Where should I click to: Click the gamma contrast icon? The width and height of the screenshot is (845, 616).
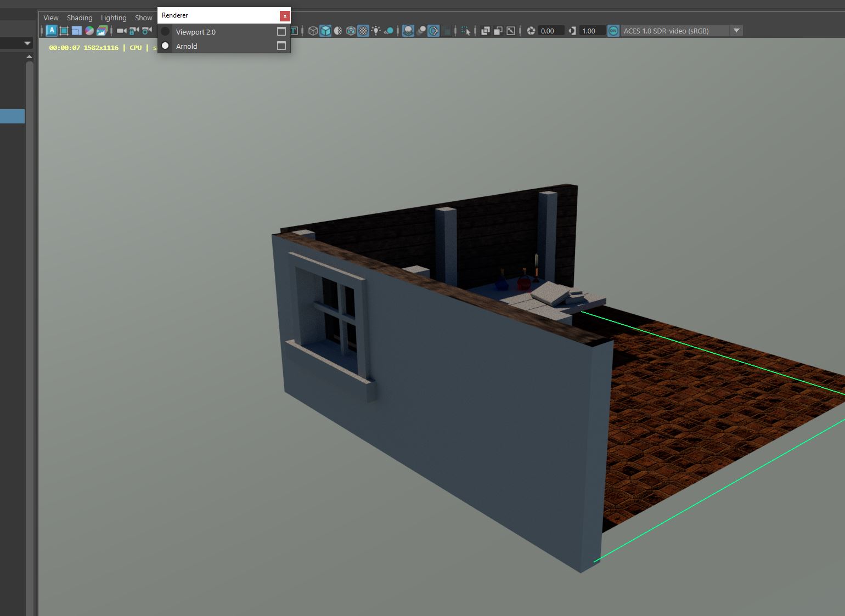(572, 31)
